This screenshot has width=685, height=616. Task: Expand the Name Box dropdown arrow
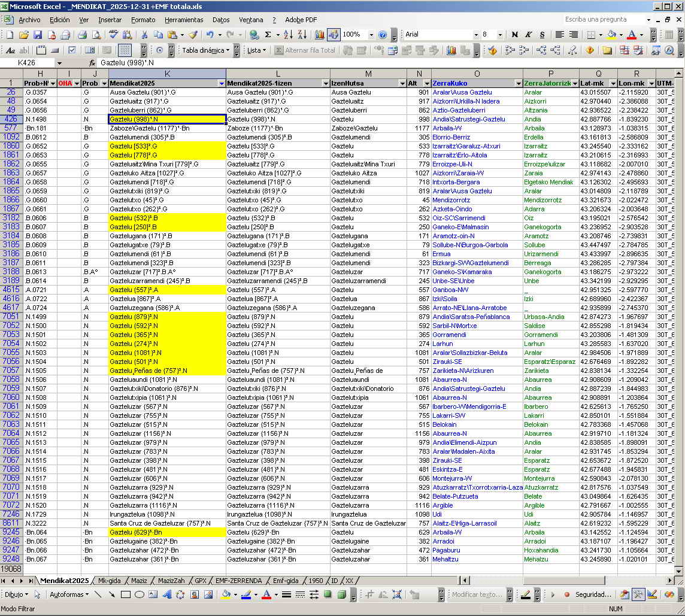tap(59, 63)
